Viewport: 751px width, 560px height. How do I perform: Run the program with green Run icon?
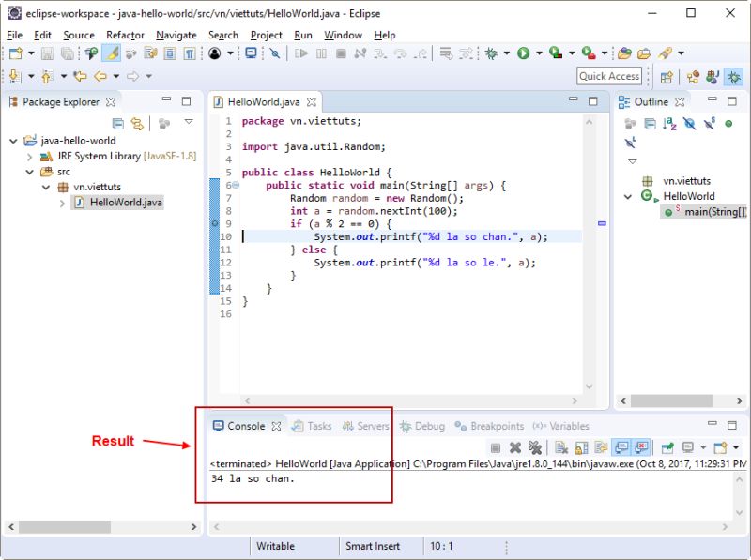(x=524, y=53)
